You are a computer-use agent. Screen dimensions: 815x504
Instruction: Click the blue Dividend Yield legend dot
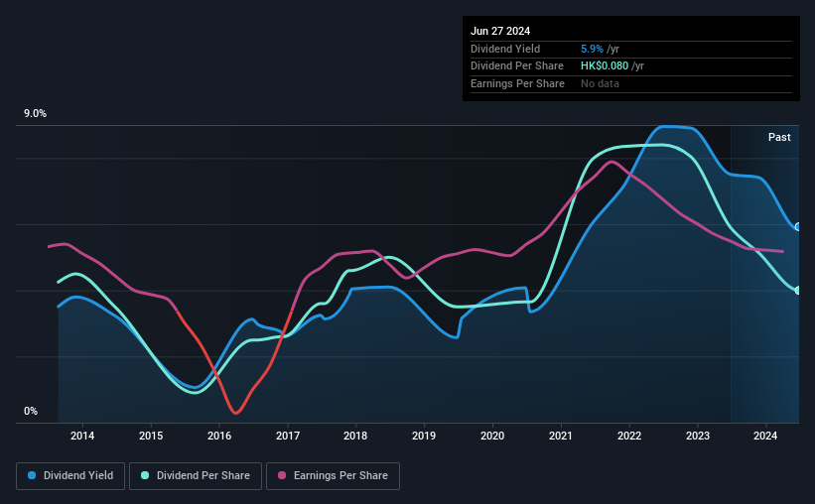[x=32, y=475]
